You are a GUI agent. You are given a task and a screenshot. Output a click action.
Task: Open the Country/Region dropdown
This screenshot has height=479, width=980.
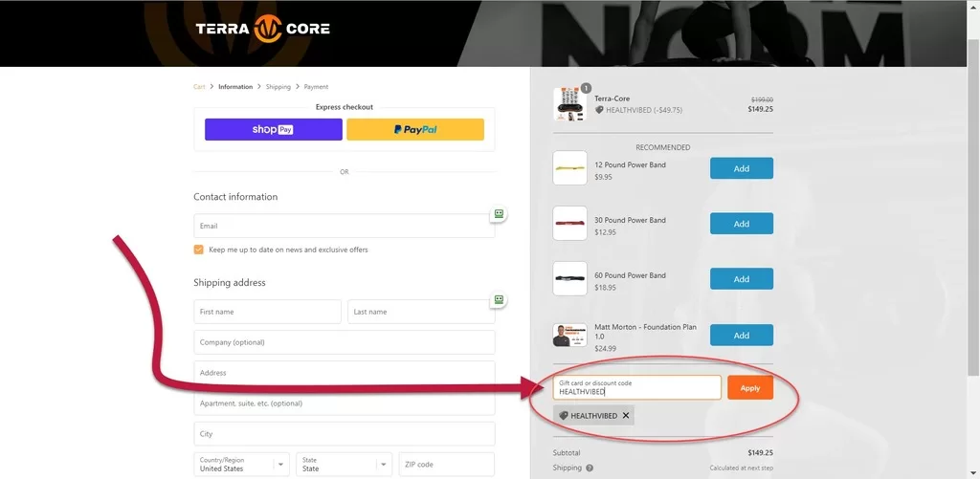pos(241,465)
